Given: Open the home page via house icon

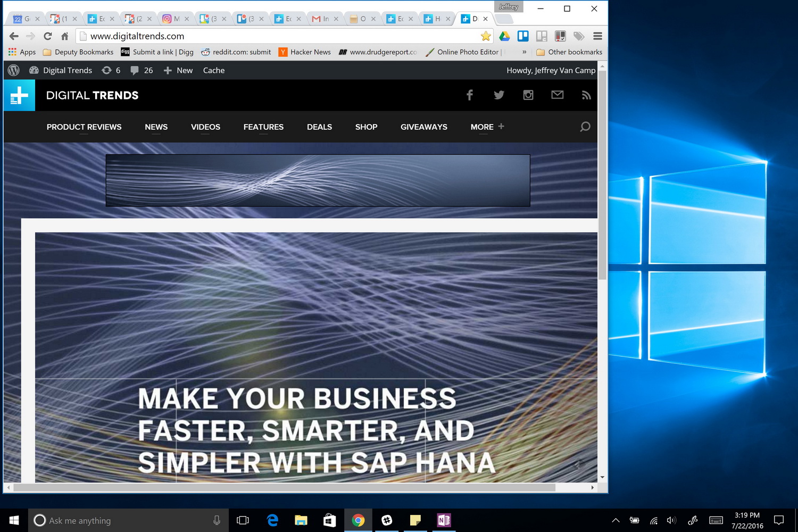Looking at the screenshot, I should pos(64,36).
